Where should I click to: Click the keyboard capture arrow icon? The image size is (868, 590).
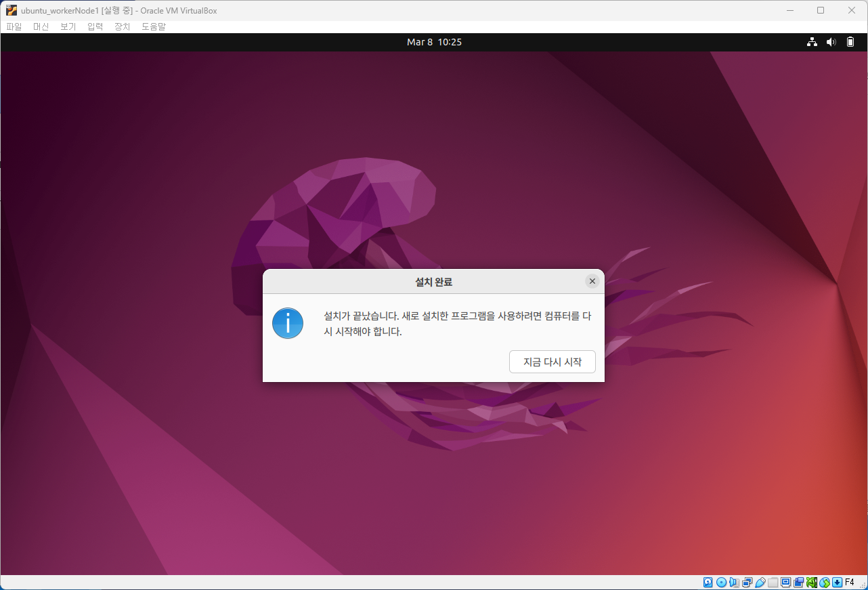pos(837,582)
